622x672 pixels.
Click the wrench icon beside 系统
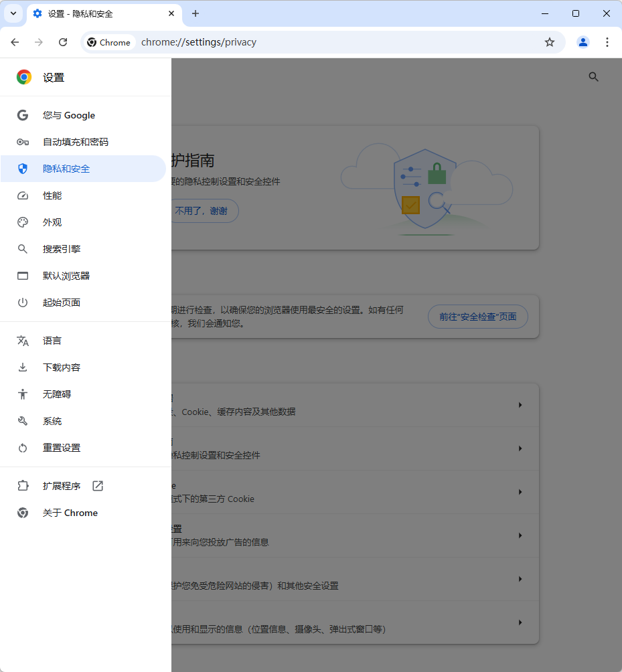tap(22, 420)
